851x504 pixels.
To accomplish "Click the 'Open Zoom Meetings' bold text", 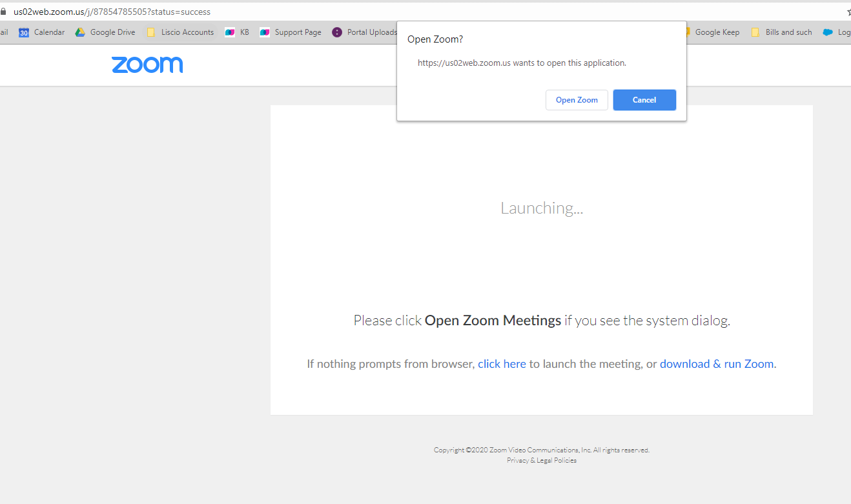I will click(x=493, y=320).
